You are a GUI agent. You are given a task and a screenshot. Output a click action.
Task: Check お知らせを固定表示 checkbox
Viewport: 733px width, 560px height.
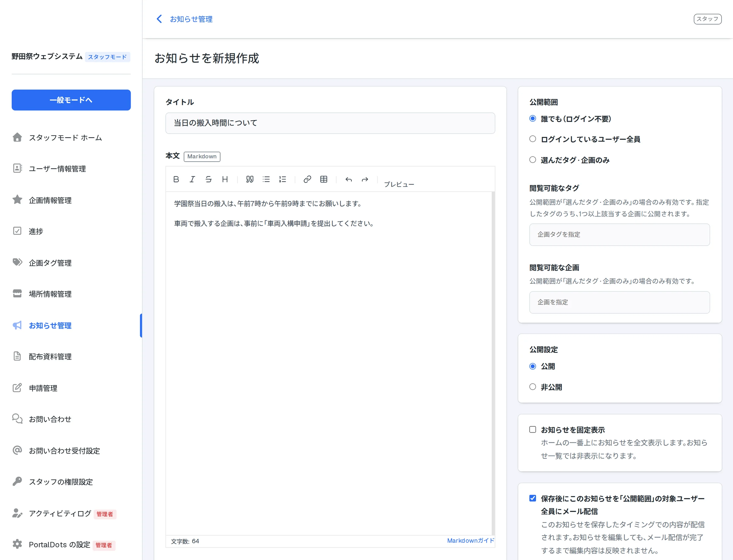tap(533, 430)
